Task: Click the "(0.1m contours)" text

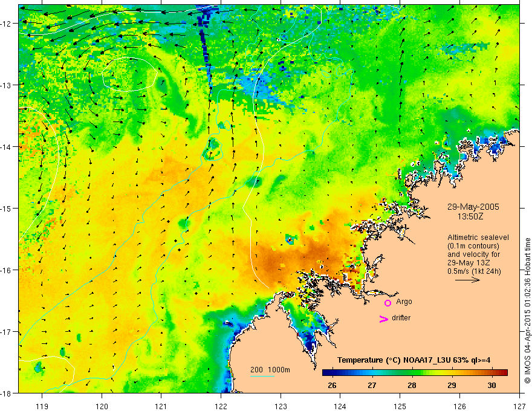Action: [473, 246]
